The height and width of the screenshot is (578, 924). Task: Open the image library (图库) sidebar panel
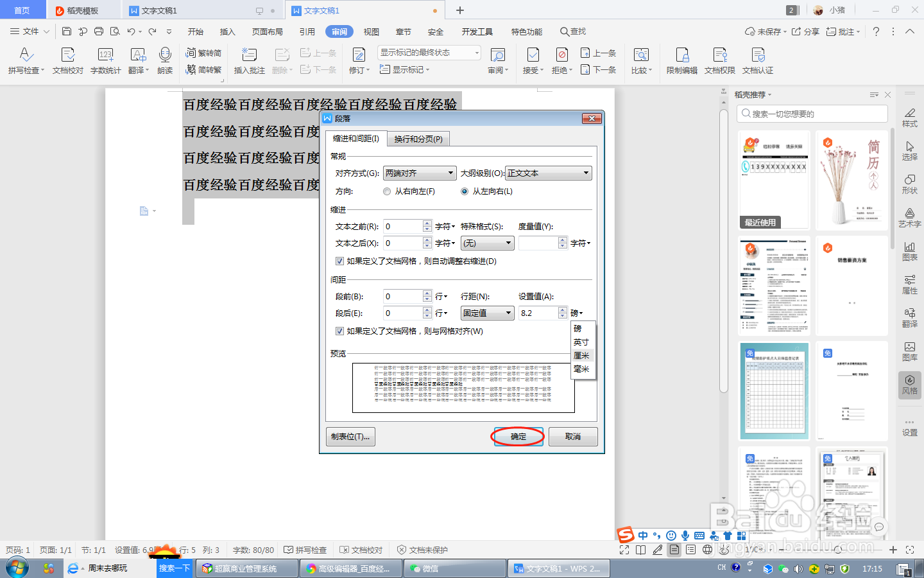(x=909, y=351)
